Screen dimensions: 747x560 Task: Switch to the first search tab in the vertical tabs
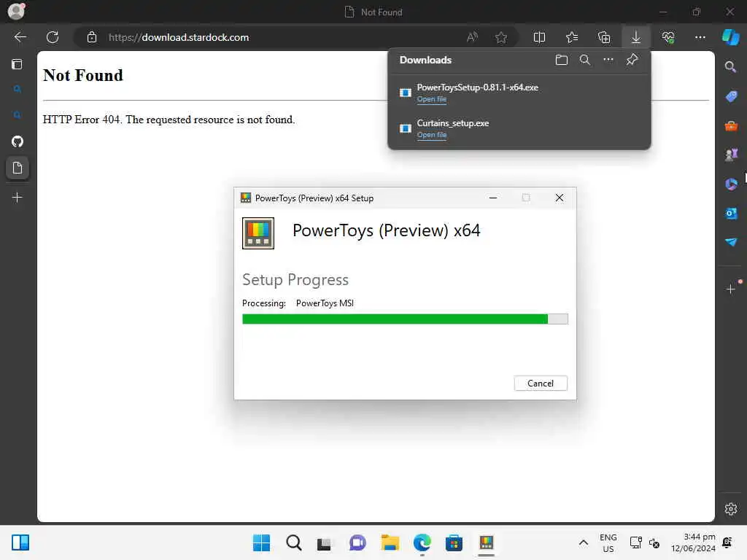tap(18, 89)
